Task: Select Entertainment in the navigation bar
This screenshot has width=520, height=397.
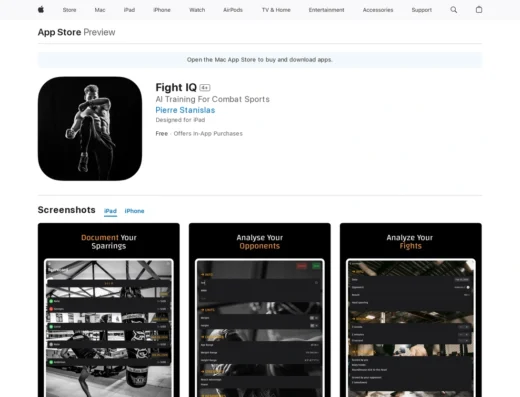Action: (x=326, y=10)
